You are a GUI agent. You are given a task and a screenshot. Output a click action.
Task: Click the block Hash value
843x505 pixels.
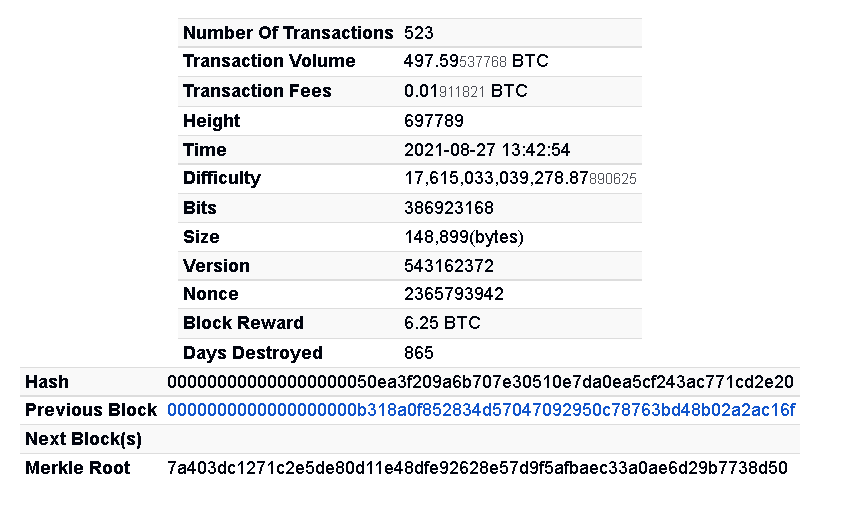pos(480,382)
